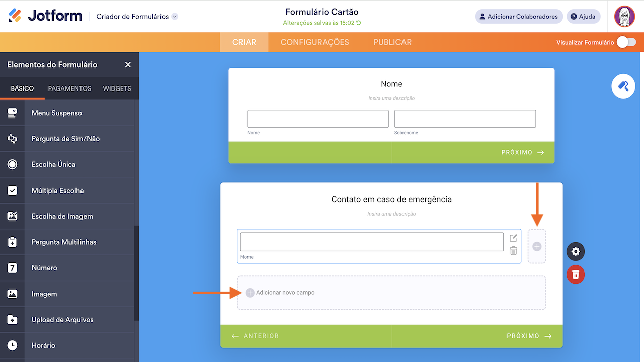644x362 pixels.
Task: Edit the Nome field pencil icon
Action: pyautogui.click(x=513, y=238)
